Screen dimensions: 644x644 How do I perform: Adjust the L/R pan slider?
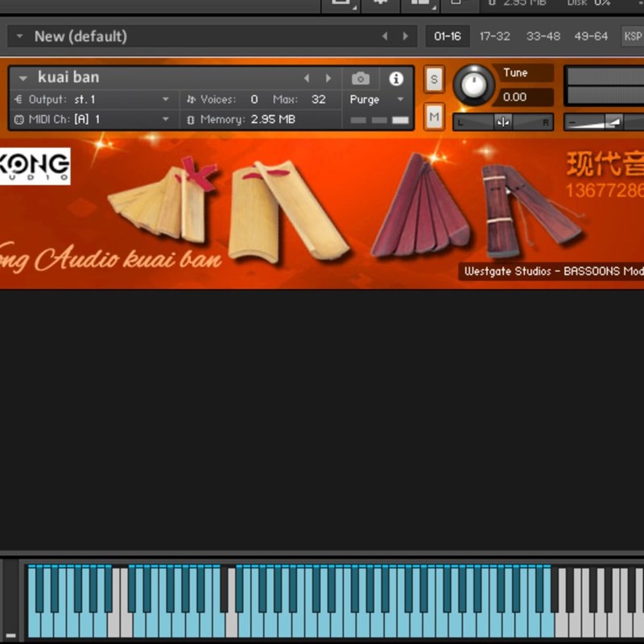point(503,122)
